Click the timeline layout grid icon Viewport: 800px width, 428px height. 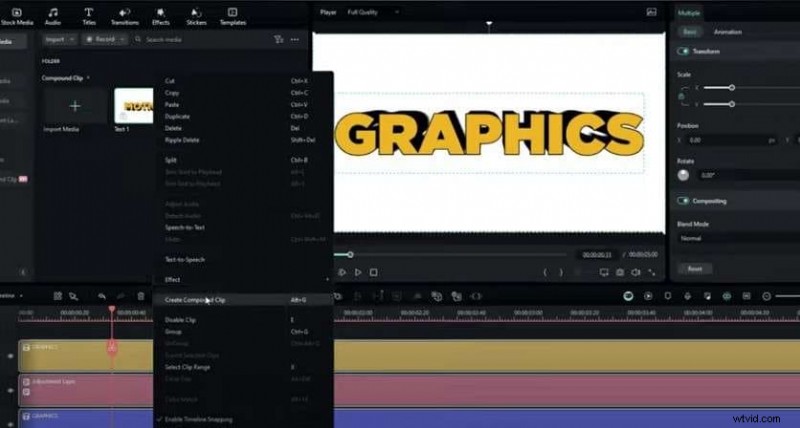(58, 296)
